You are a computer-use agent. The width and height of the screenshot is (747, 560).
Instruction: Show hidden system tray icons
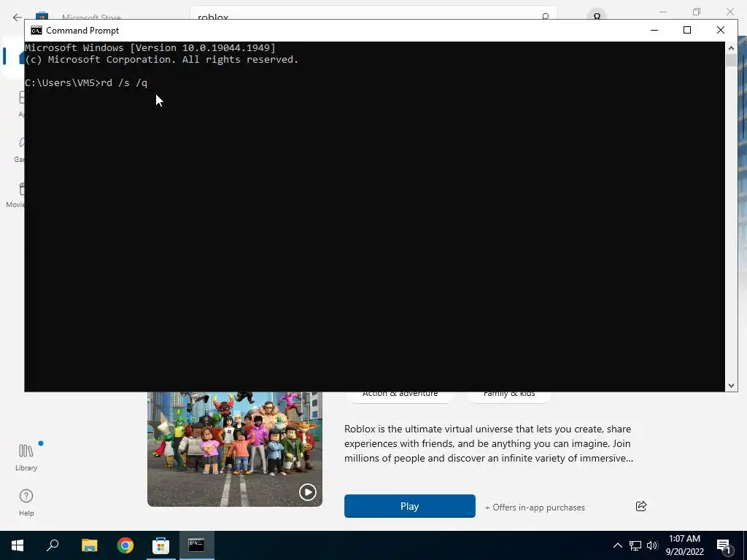pyautogui.click(x=617, y=545)
